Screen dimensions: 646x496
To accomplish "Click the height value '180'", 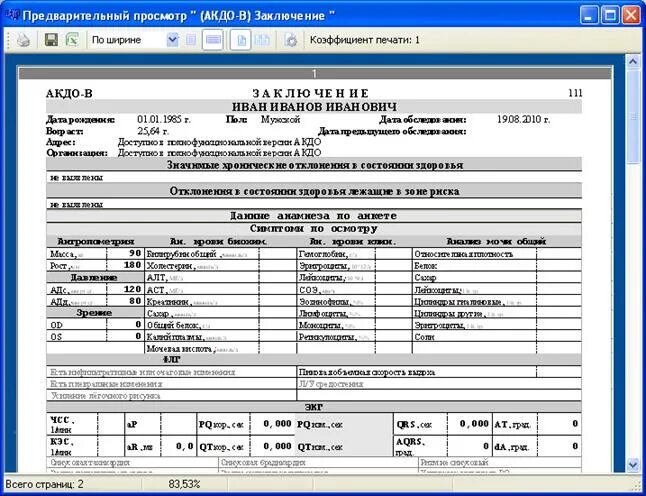I will click(132, 265).
